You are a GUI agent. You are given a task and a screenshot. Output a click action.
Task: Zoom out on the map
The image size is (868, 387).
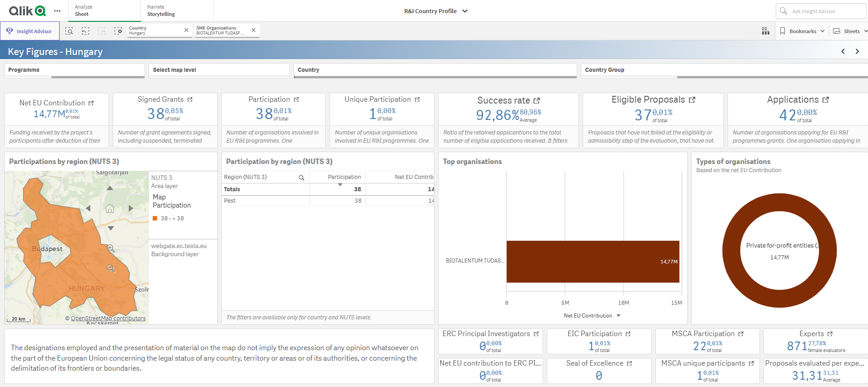click(x=111, y=268)
